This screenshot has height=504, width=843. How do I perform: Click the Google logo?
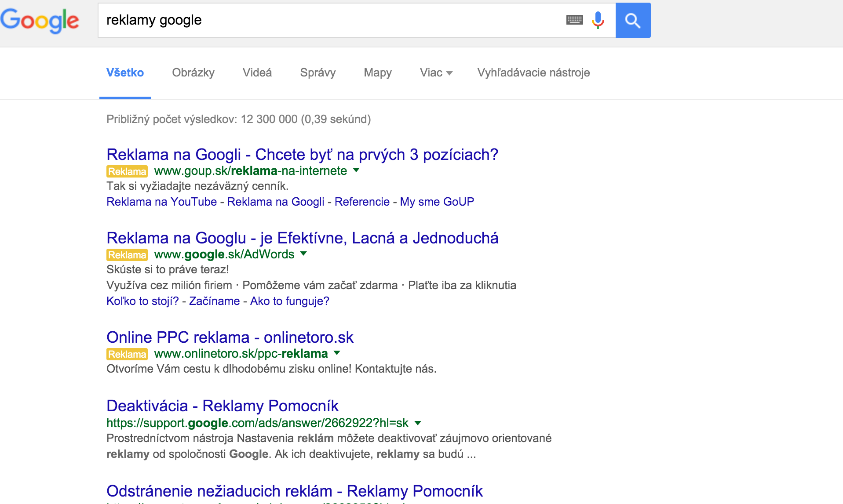pyautogui.click(x=40, y=21)
